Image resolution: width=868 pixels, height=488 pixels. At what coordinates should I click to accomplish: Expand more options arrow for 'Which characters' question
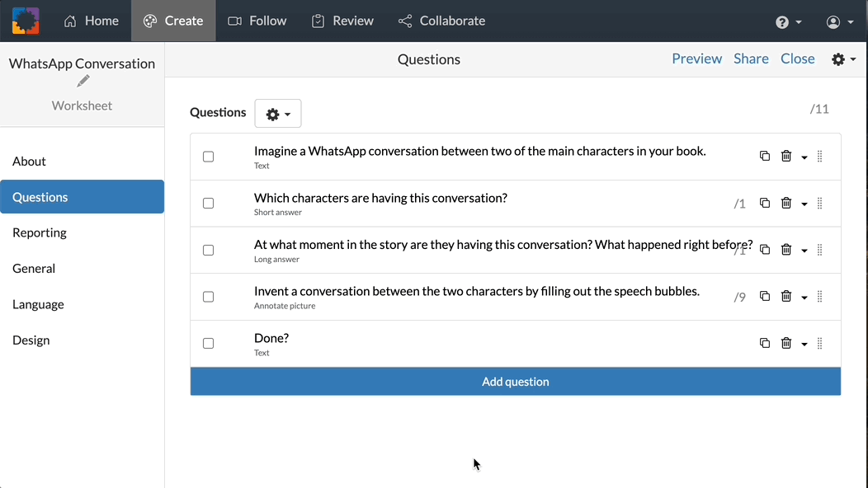804,204
